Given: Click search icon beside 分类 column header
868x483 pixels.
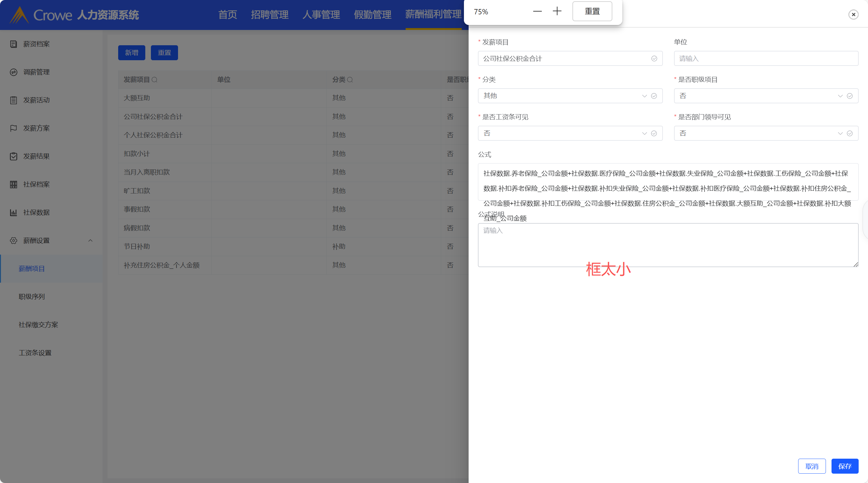Looking at the screenshot, I should [x=350, y=80].
